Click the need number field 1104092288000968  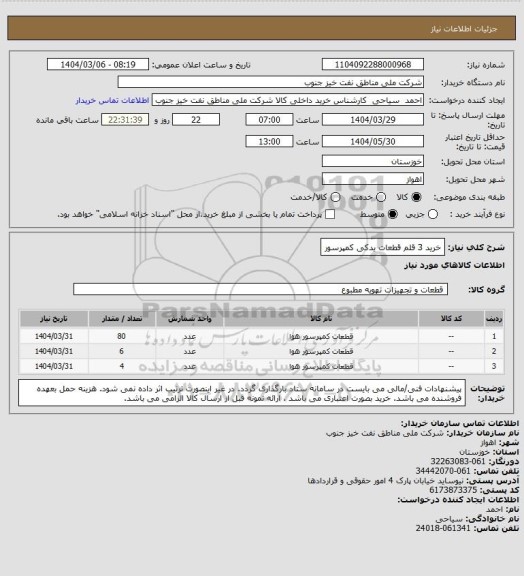pos(373,64)
